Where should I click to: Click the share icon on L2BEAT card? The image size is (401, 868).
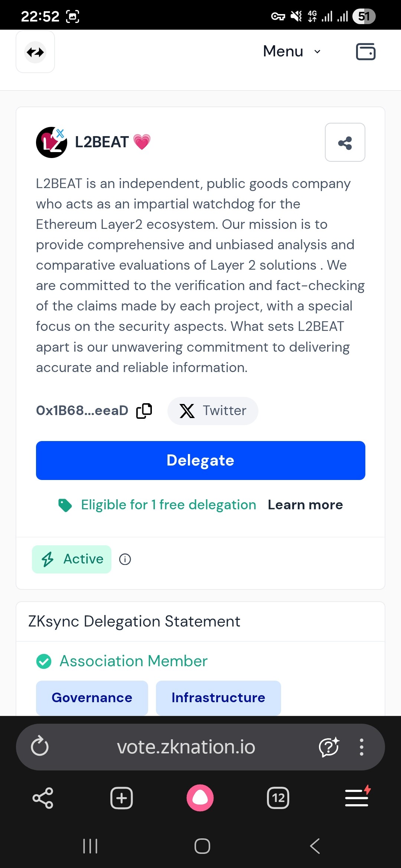345,142
